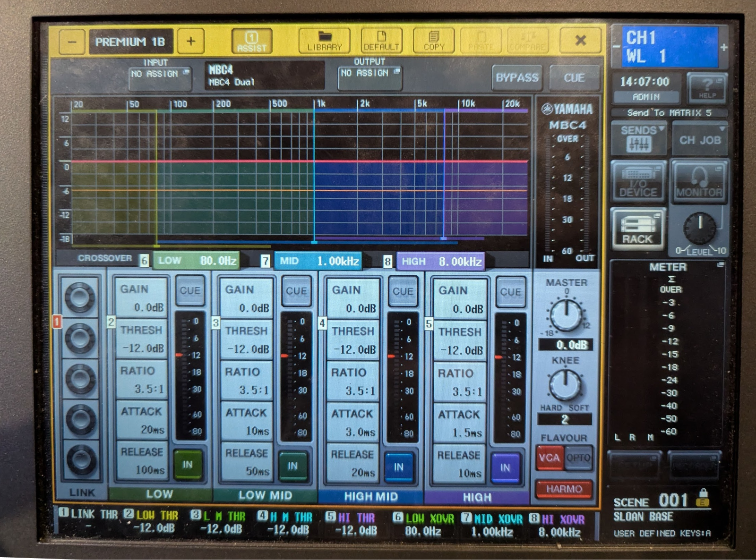
Task: Toggle CUE for the High band
Action: [x=511, y=292]
